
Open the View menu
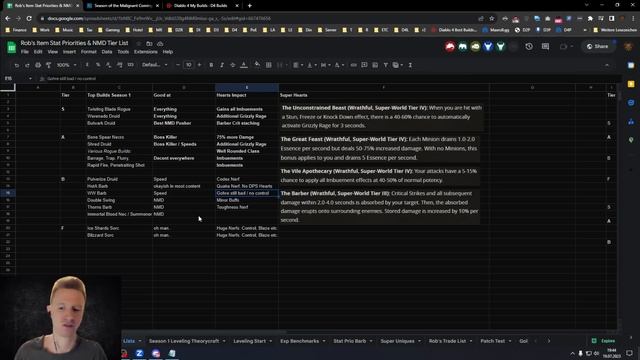(x=53, y=52)
